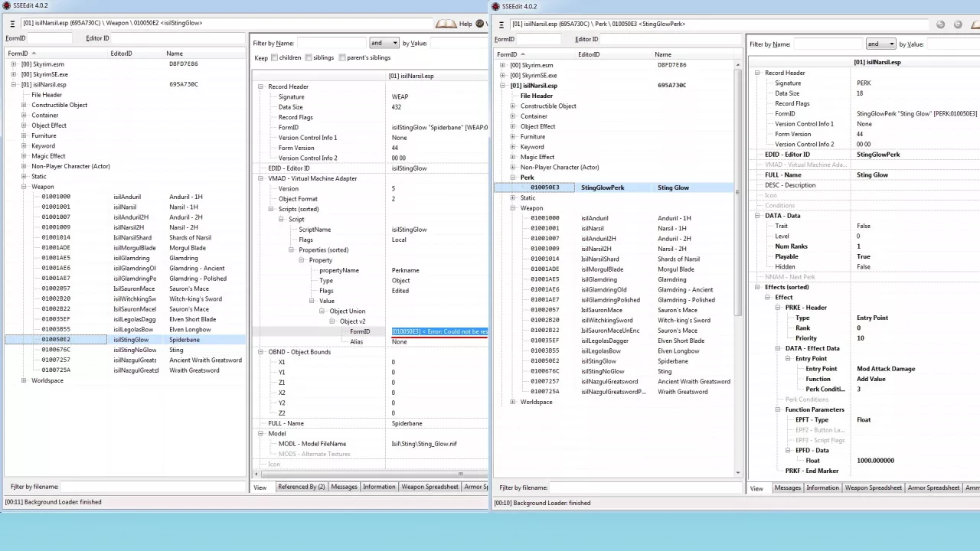Click the Help book icon
Screen dimensions: 980x551
click(x=446, y=24)
